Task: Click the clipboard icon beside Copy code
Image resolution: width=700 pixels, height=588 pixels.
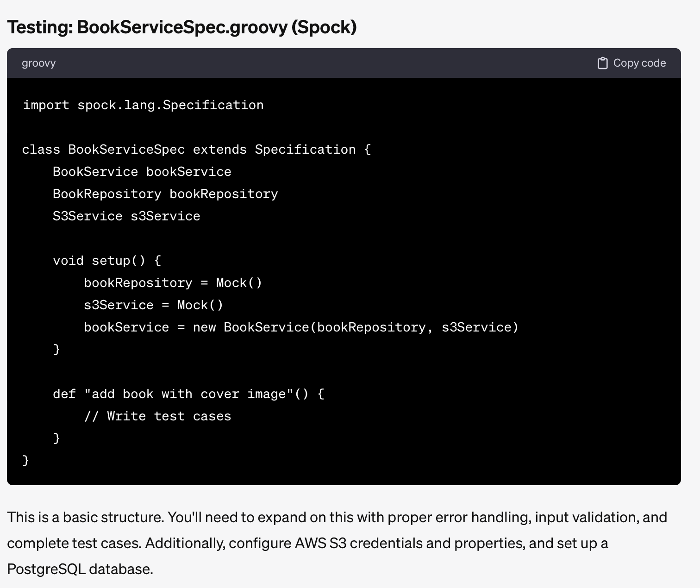Action: pyautogui.click(x=602, y=63)
